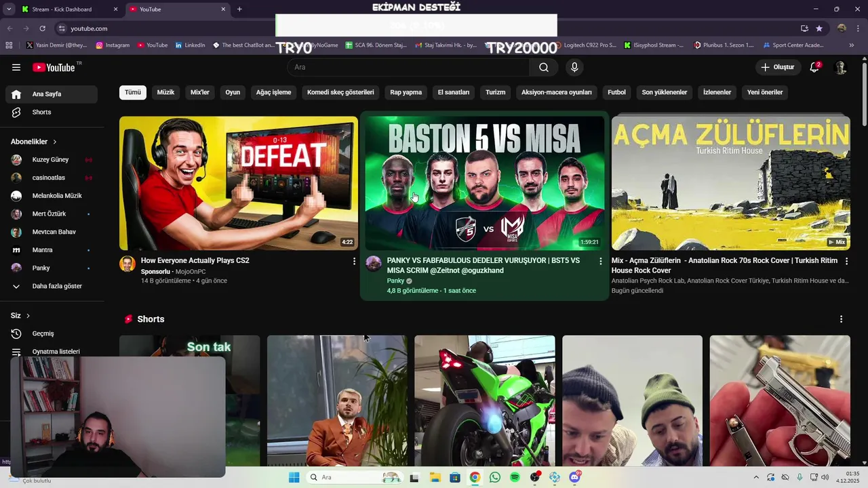Image resolution: width=868 pixels, height=488 pixels.
Task: Select the Futbol filter chip
Action: (616, 92)
